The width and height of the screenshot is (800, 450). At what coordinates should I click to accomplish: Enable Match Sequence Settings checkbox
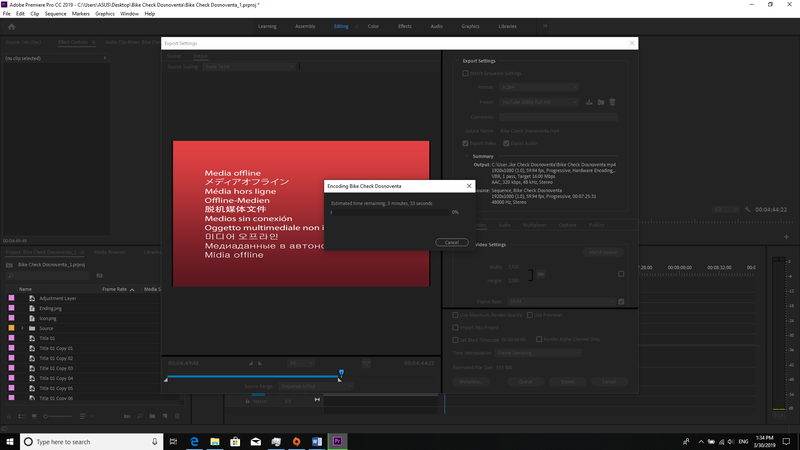pyautogui.click(x=465, y=73)
